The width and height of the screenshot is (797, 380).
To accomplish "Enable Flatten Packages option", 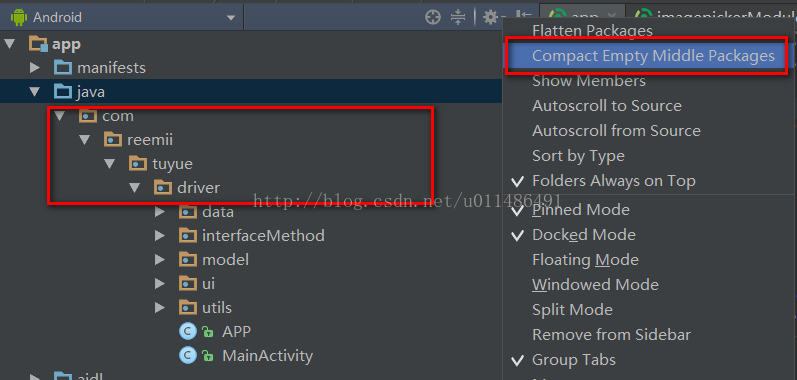I will click(650, 30).
